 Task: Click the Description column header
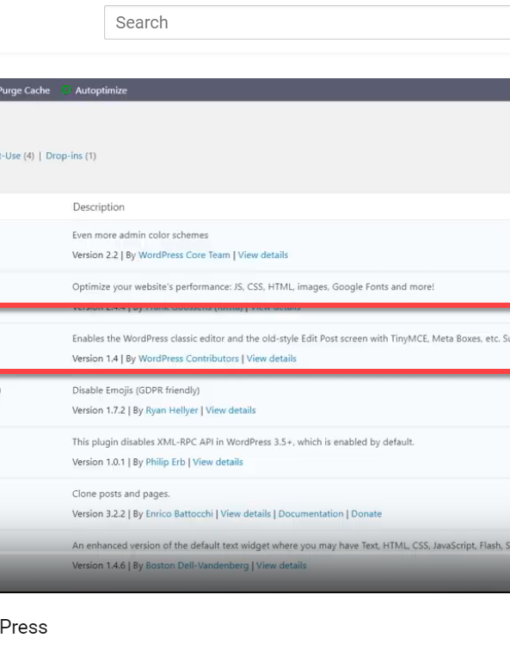[99, 207]
